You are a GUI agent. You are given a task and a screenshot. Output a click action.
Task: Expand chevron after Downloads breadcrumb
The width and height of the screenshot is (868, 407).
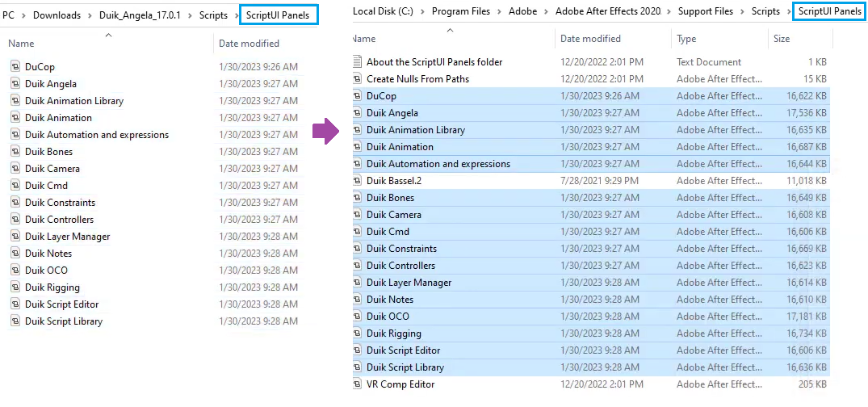tap(90, 15)
